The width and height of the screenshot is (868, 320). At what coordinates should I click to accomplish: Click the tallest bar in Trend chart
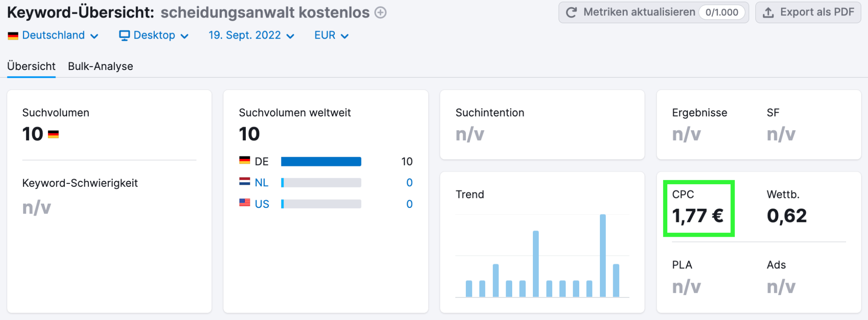(603, 256)
